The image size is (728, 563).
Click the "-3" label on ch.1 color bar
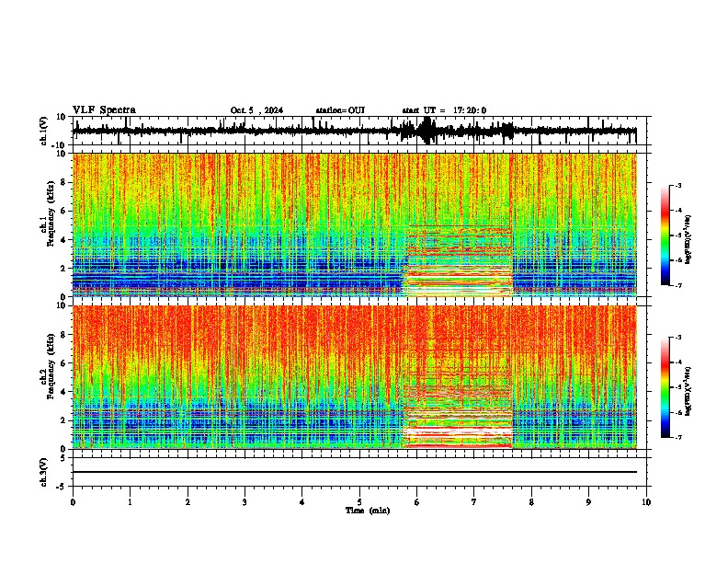point(677,185)
